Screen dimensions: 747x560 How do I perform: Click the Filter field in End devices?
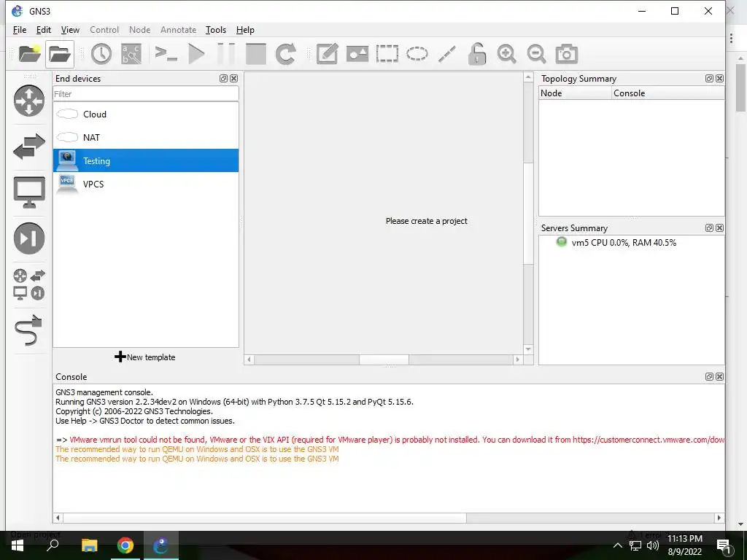tap(146, 94)
